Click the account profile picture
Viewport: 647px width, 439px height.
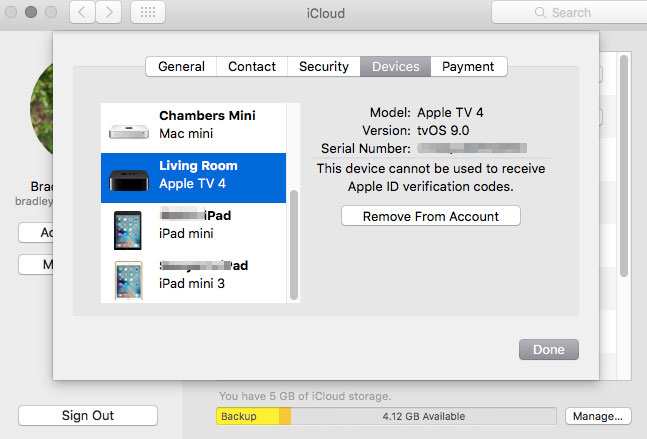41,109
